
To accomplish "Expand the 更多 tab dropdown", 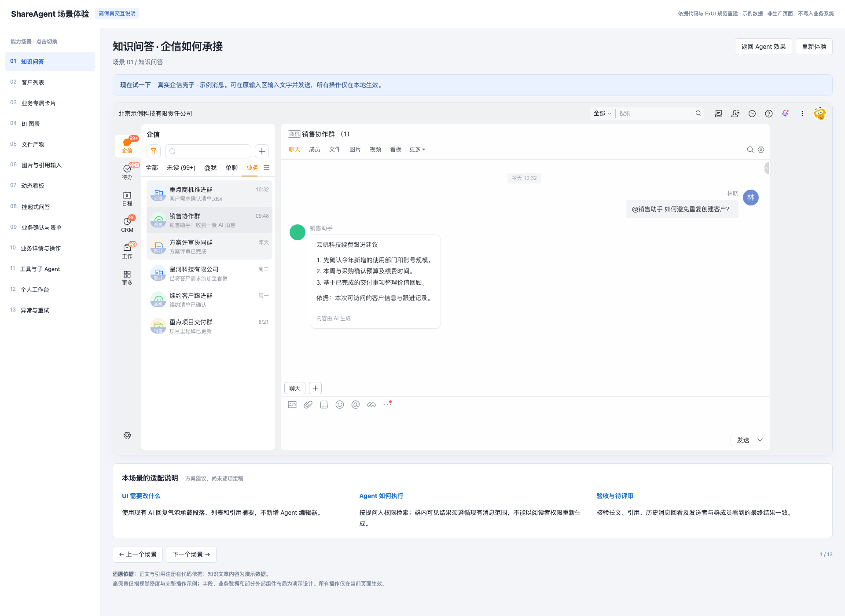I will coord(417,150).
